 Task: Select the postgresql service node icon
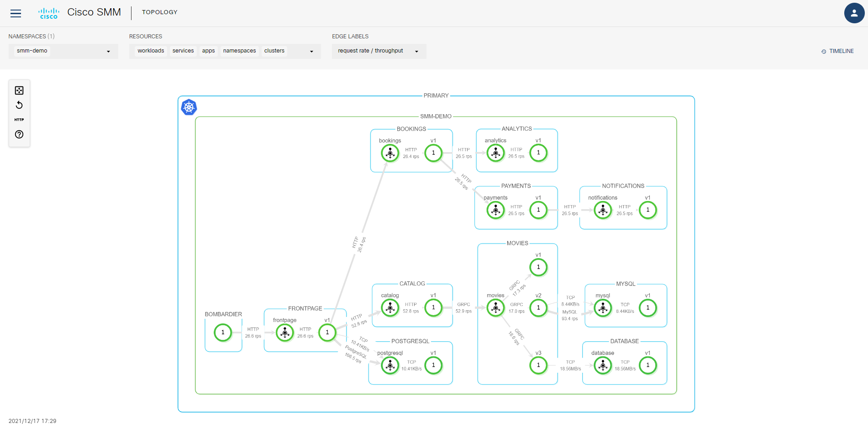390,365
